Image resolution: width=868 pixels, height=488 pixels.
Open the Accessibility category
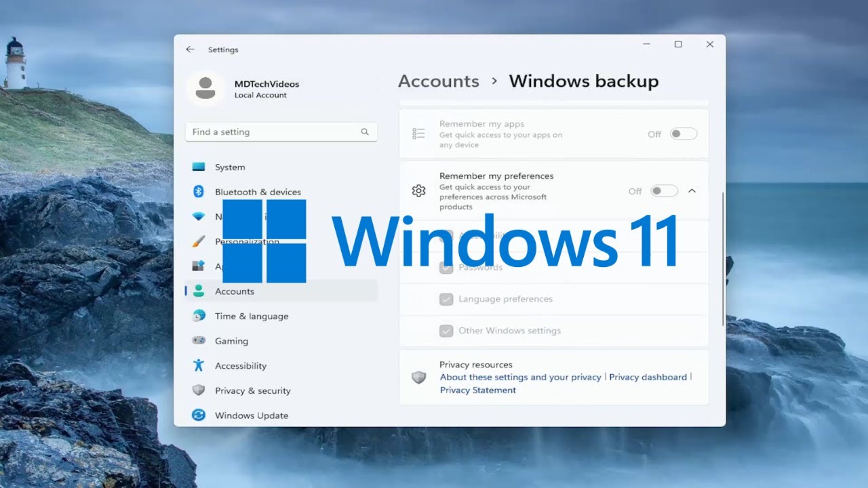281,366
